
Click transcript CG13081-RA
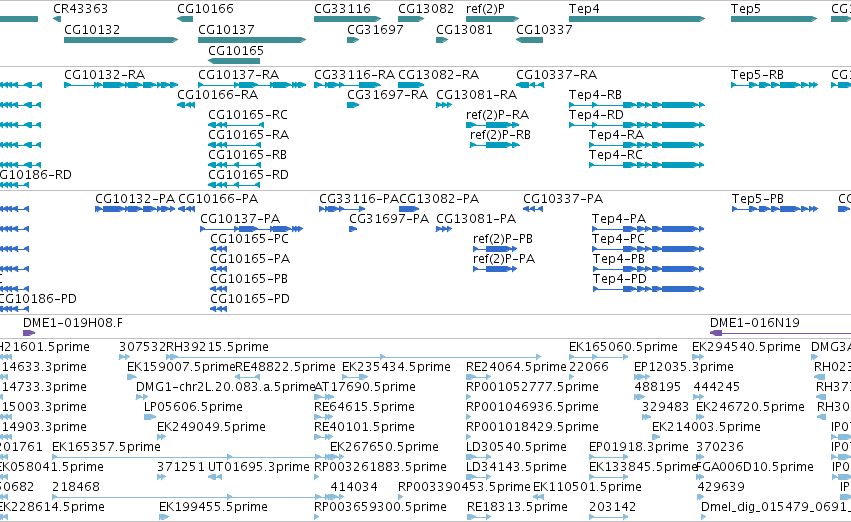click(444, 105)
